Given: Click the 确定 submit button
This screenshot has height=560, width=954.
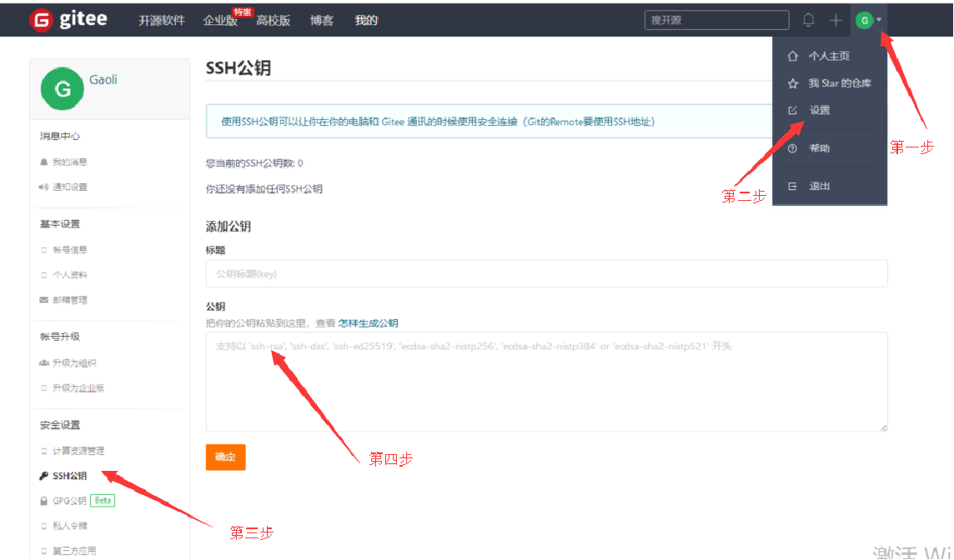Looking at the screenshot, I should [225, 457].
